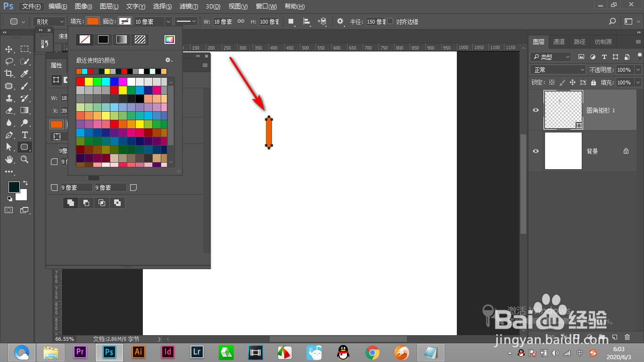Open the 滤镜(T) menu
Viewport: 644px width, 362px height.
(x=189, y=7)
